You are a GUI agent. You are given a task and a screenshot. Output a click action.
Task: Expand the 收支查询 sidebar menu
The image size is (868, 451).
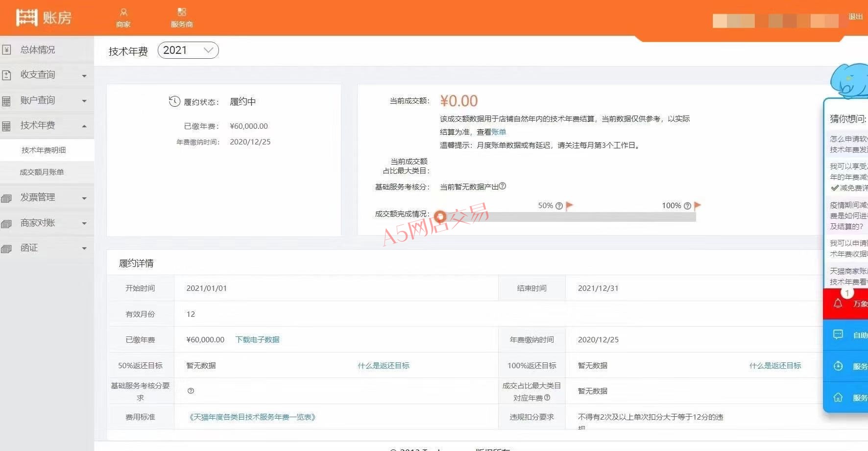tap(47, 75)
